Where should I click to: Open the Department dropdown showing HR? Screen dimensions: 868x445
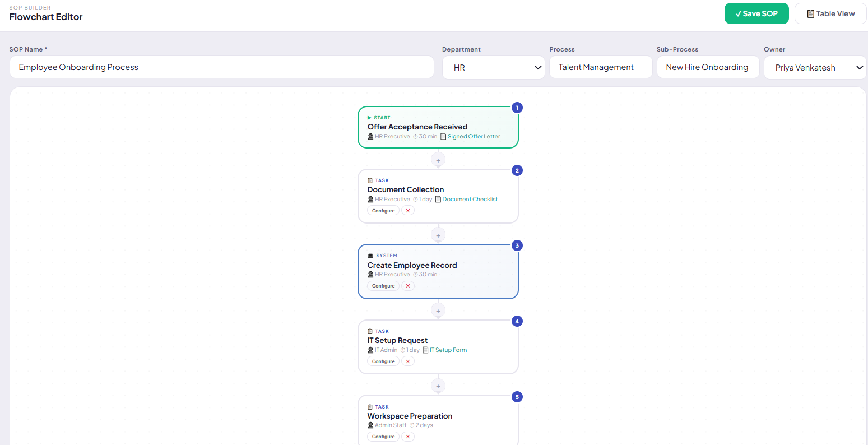(494, 68)
